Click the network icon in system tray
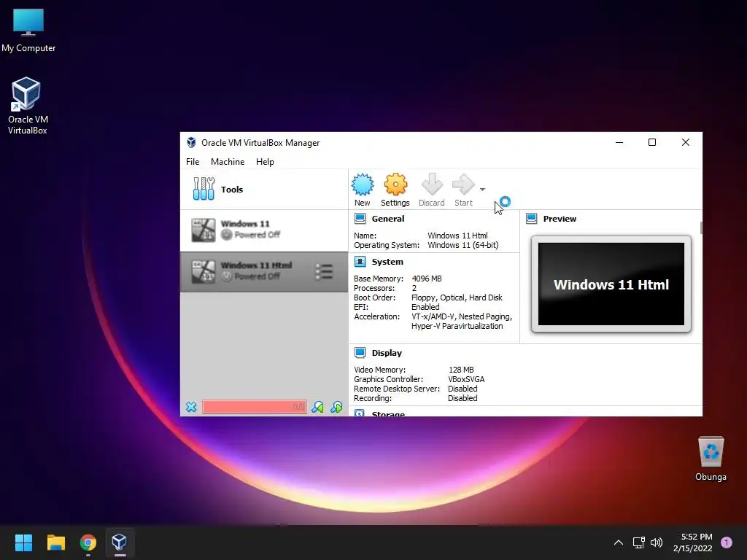Viewport: 747px width, 560px height. coord(638,542)
